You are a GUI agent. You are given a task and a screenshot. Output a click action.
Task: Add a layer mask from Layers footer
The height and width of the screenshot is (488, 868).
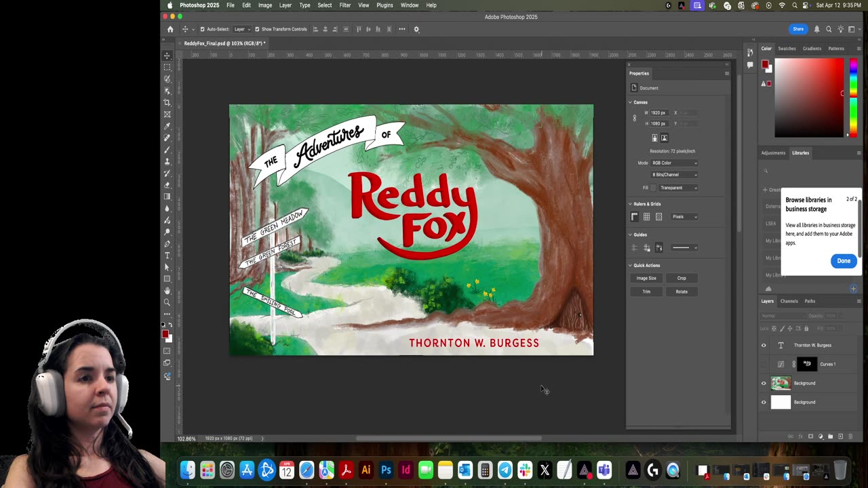pos(810,436)
